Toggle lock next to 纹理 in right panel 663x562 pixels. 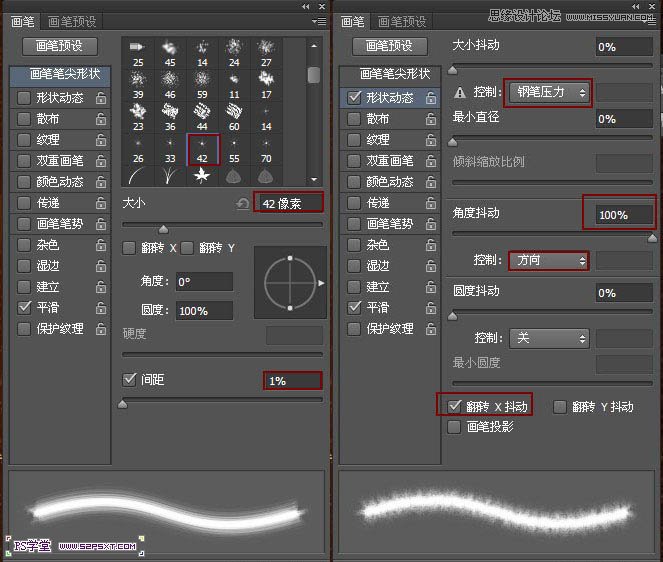(430, 140)
